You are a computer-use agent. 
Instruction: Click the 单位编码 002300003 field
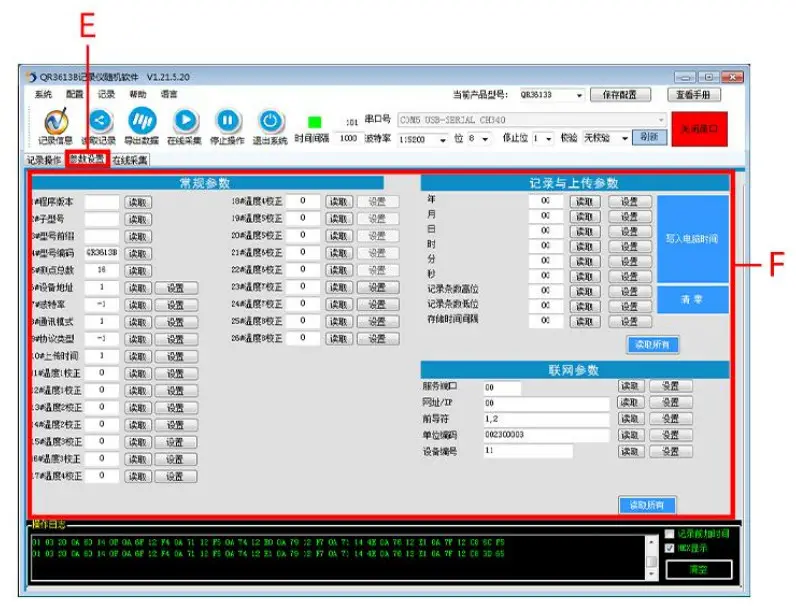click(546, 435)
